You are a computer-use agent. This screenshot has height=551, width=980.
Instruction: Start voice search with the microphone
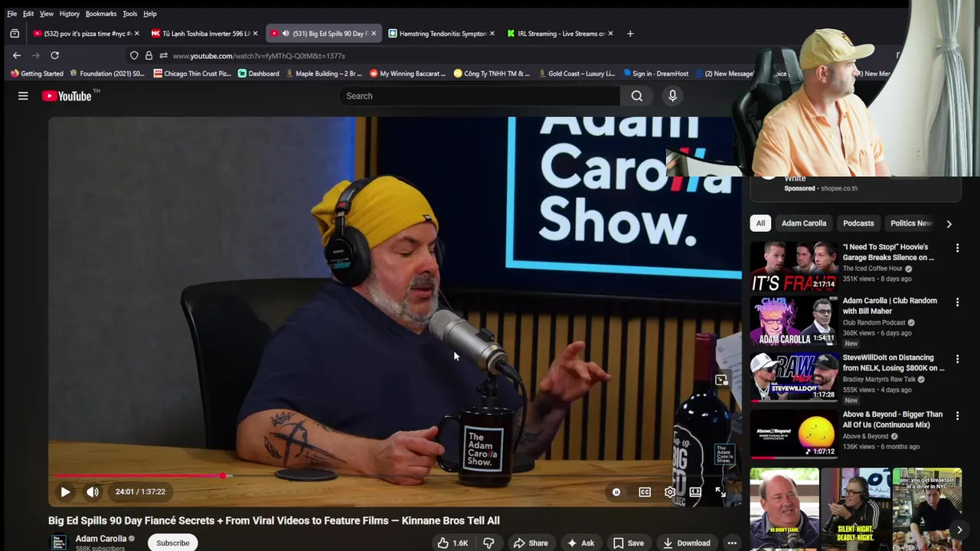coord(672,96)
